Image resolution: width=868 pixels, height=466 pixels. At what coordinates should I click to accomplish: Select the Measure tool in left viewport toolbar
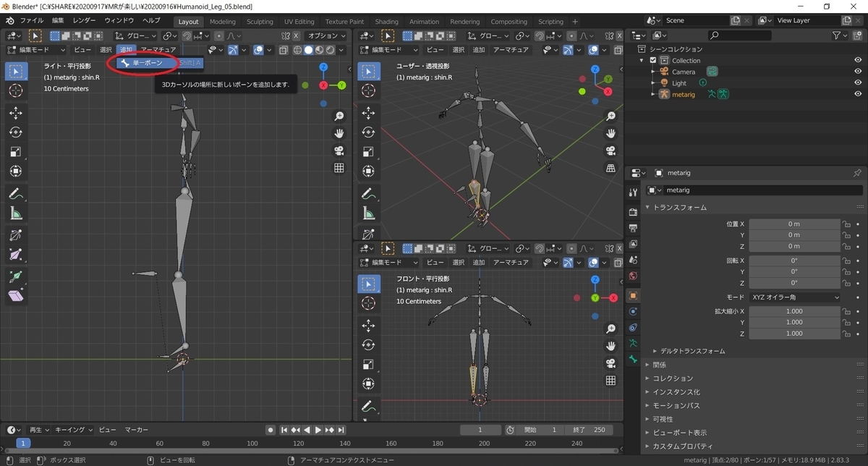(x=16, y=213)
